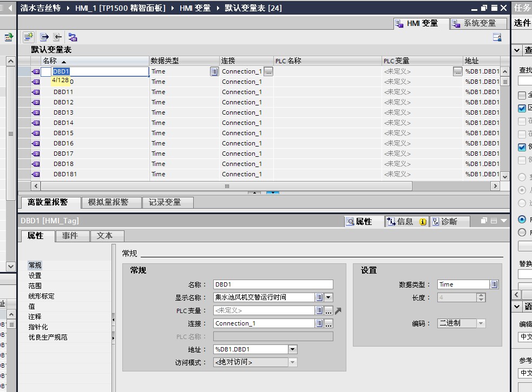Click the 连接 selection list icon in properties
Image resolution: width=532 pixels, height=392 pixels.
pyautogui.click(x=319, y=323)
